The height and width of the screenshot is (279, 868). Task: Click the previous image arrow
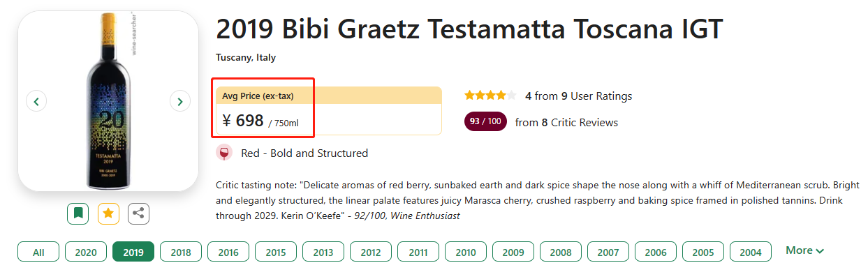pos(36,101)
